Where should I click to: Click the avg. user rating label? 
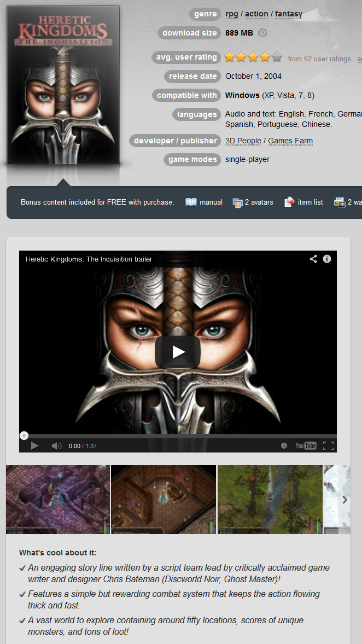pos(186,57)
